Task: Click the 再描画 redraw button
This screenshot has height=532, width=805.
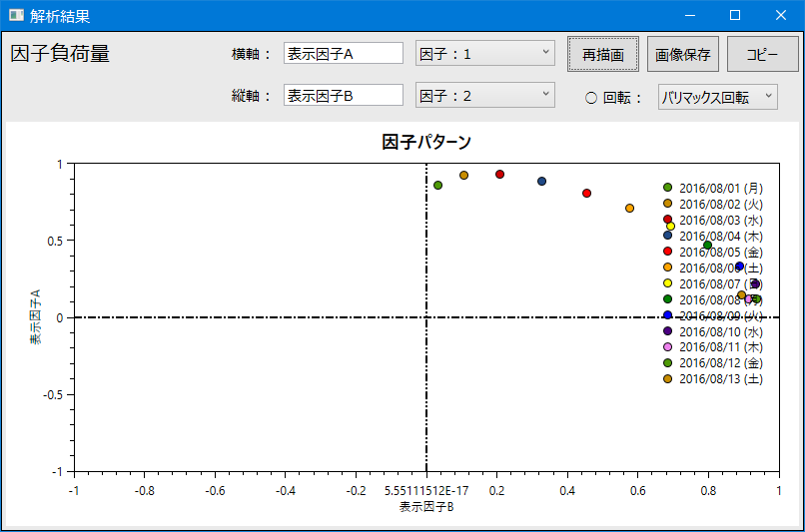Action: 603,54
